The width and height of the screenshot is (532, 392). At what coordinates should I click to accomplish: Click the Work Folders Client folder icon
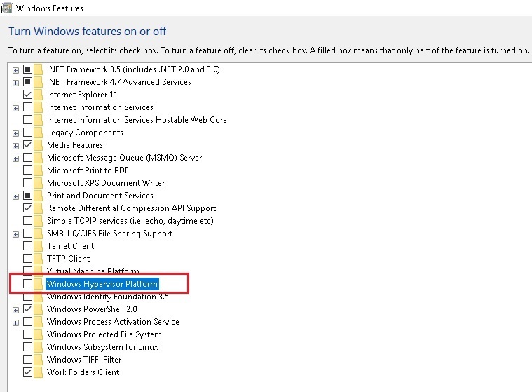(39, 372)
